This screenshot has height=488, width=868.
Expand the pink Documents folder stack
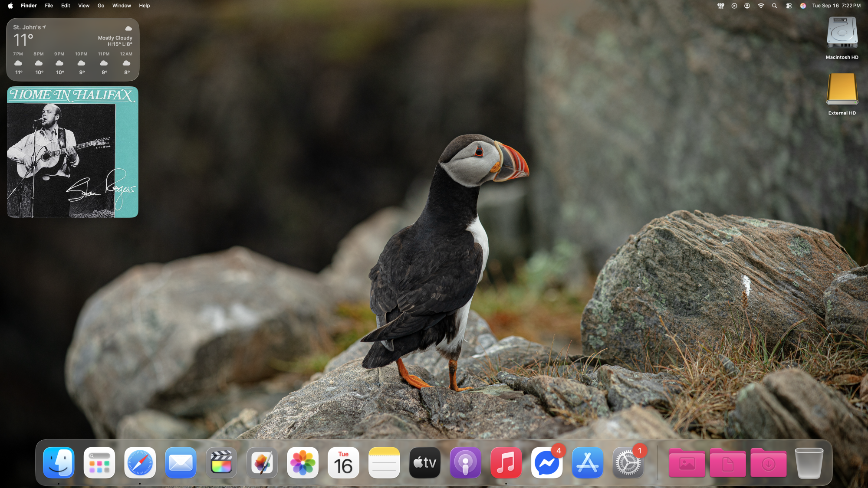(x=728, y=463)
